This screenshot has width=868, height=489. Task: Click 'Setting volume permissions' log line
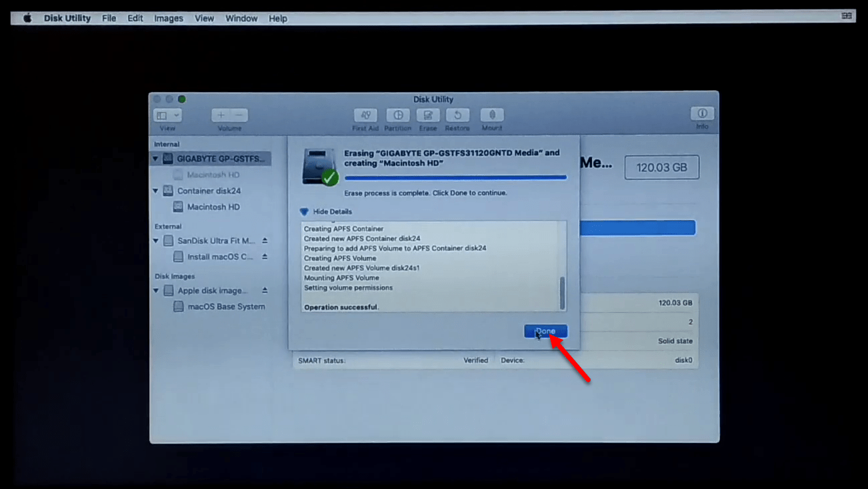(348, 288)
